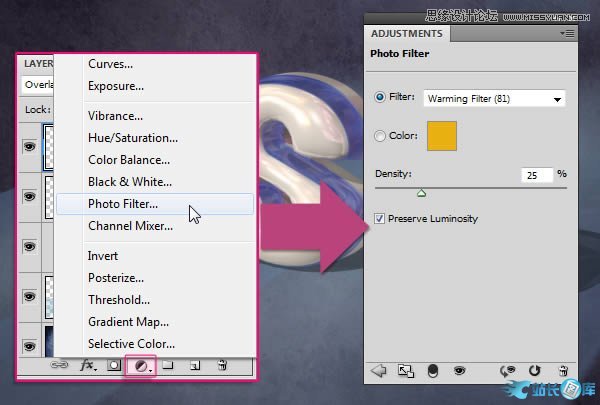Viewport: 600px width, 405px height.
Task: Add a layer mask
Action: coord(115,366)
